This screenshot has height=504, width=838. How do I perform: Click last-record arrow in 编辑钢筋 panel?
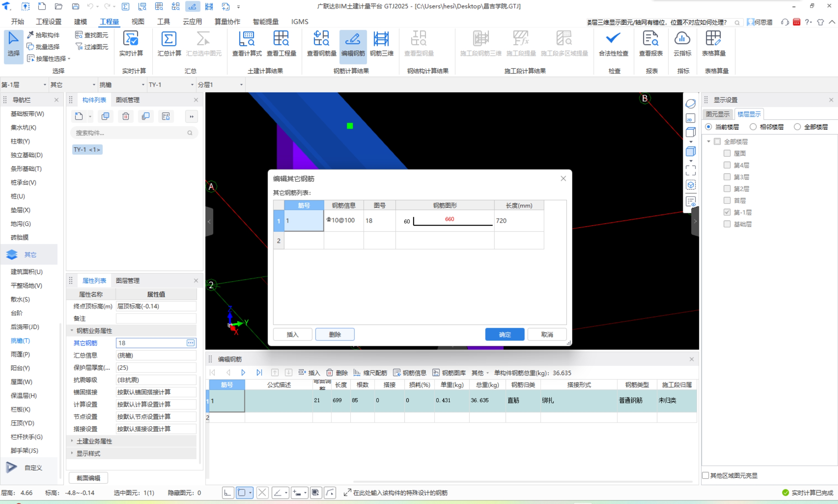[x=259, y=372]
